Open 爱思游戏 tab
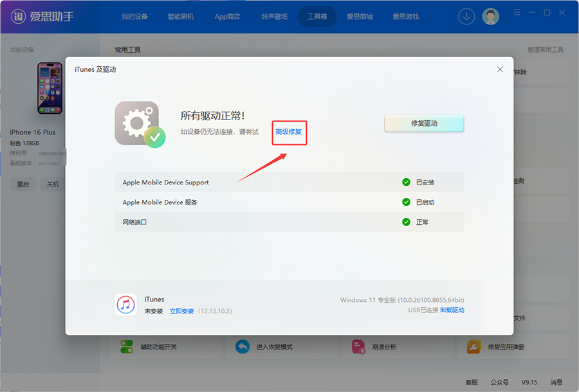Image resolution: width=579 pixels, height=392 pixels. pos(405,17)
